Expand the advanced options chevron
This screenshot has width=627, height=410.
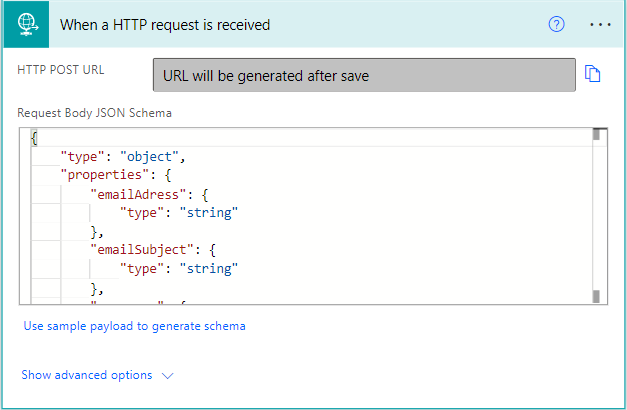pyautogui.click(x=167, y=376)
